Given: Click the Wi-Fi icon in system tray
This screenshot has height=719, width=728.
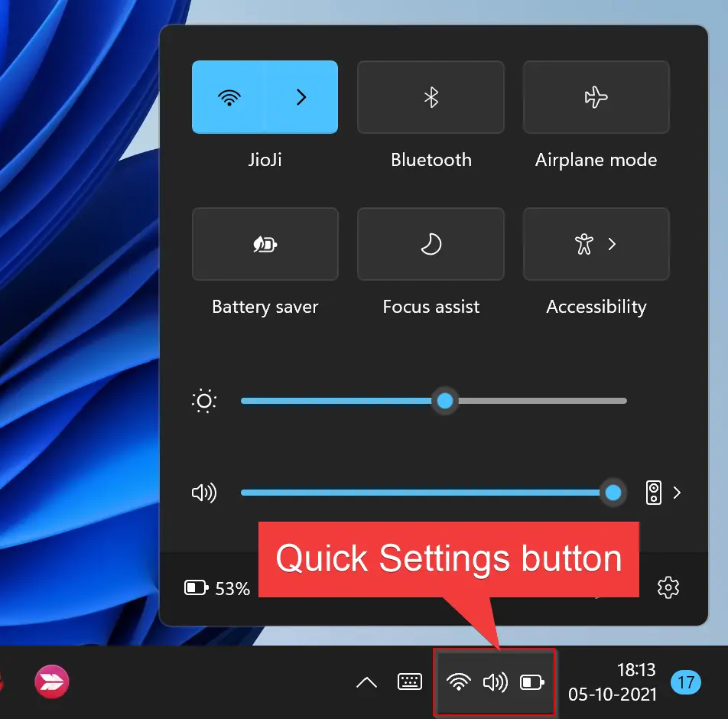Looking at the screenshot, I should tap(458, 682).
